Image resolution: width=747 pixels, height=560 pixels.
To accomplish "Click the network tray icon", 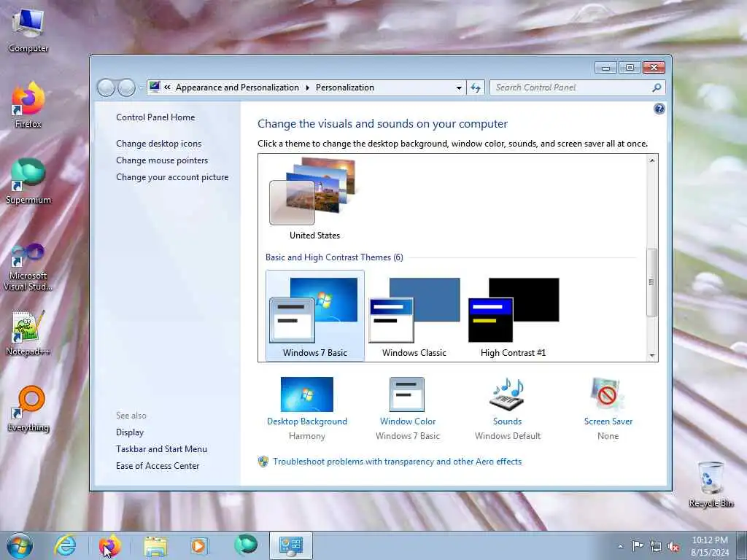I will 656,547.
